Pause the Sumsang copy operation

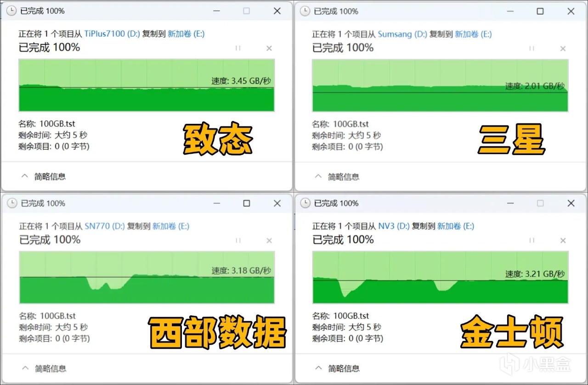coord(531,48)
